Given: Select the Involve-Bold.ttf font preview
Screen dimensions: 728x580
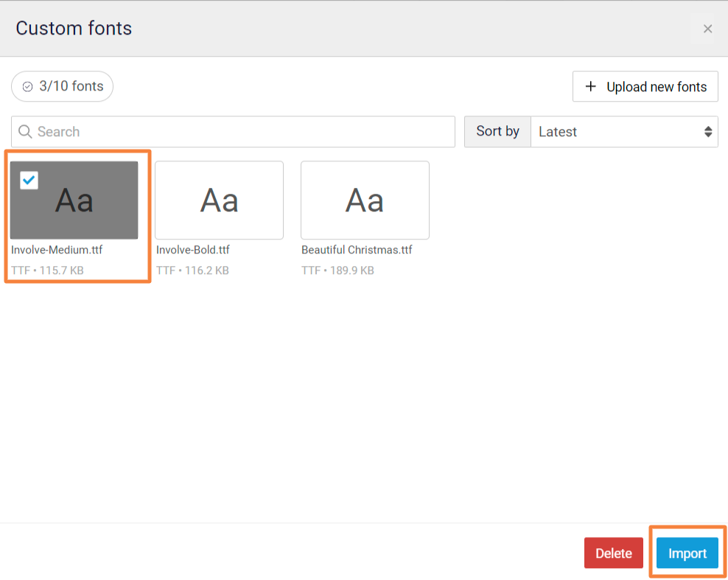Looking at the screenshot, I should (219, 200).
